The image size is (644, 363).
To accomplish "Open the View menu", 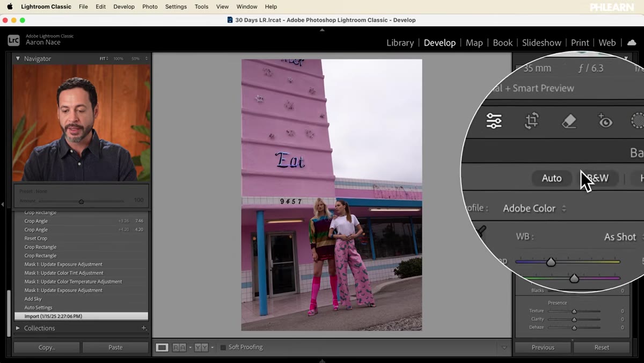I will tap(222, 6).
